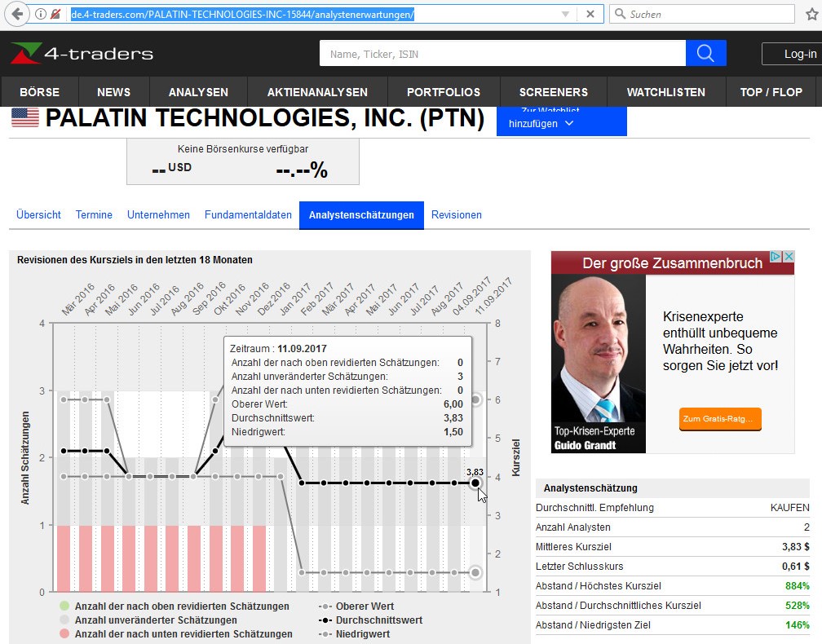
Task: Click the 11.09.2017 low value data point
Action: tap(475, 573)
